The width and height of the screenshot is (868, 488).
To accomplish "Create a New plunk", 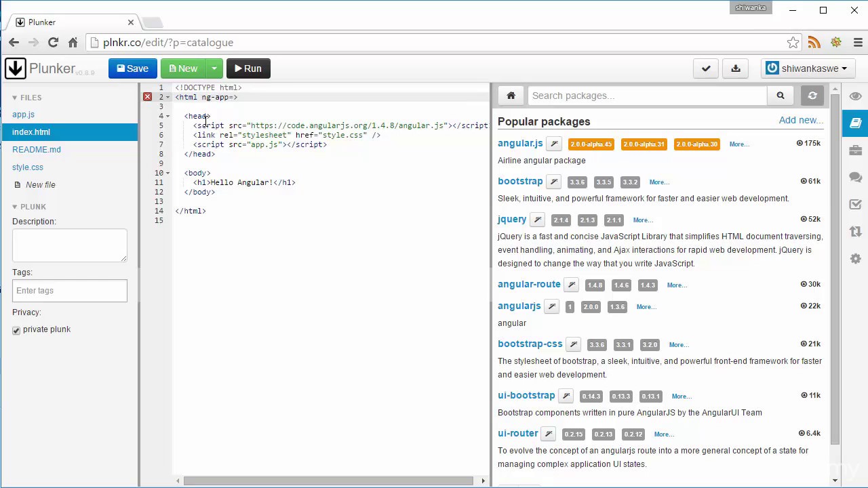I will pos(183,68).
